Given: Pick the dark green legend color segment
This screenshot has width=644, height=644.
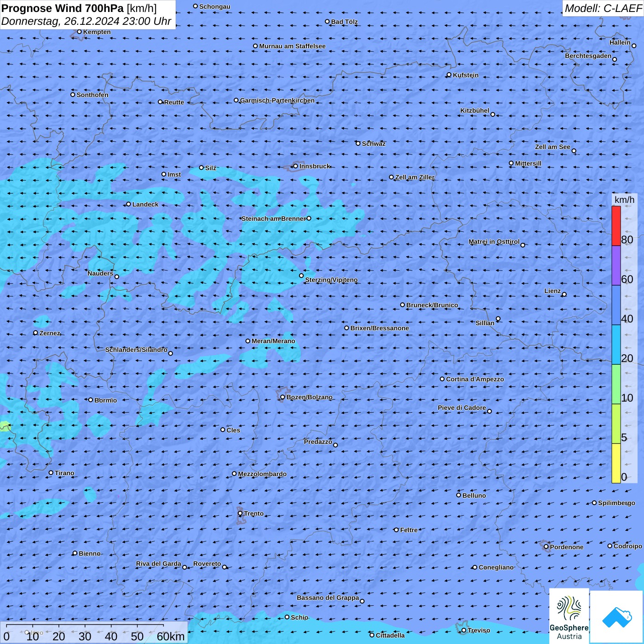Looking at the screenshot, I should coord(616,384).
